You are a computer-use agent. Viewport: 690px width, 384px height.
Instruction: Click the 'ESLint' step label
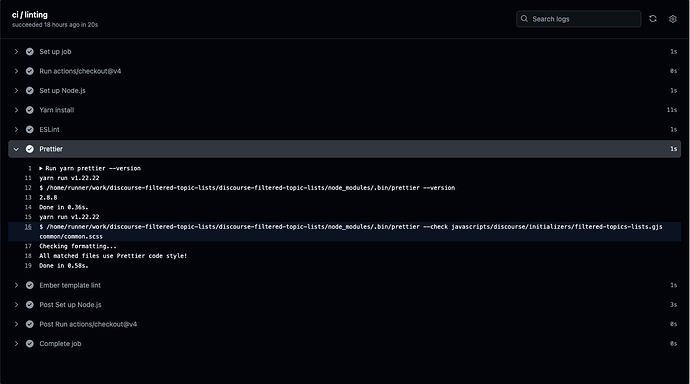(x=49, y=129)
